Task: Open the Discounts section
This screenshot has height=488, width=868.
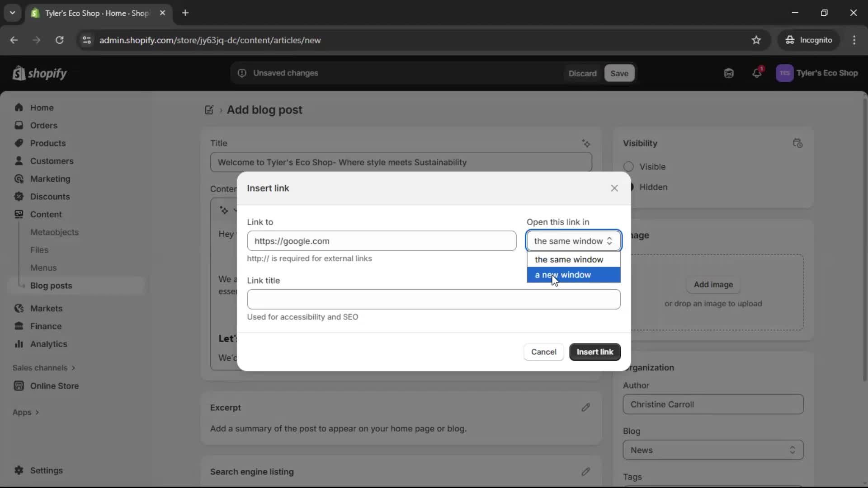Action: point(50,197)
